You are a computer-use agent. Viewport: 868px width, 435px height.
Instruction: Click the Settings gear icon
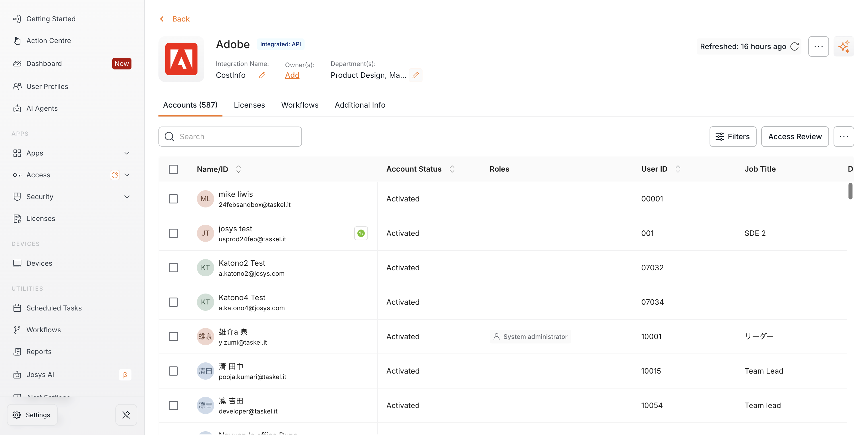pos(17,415)
